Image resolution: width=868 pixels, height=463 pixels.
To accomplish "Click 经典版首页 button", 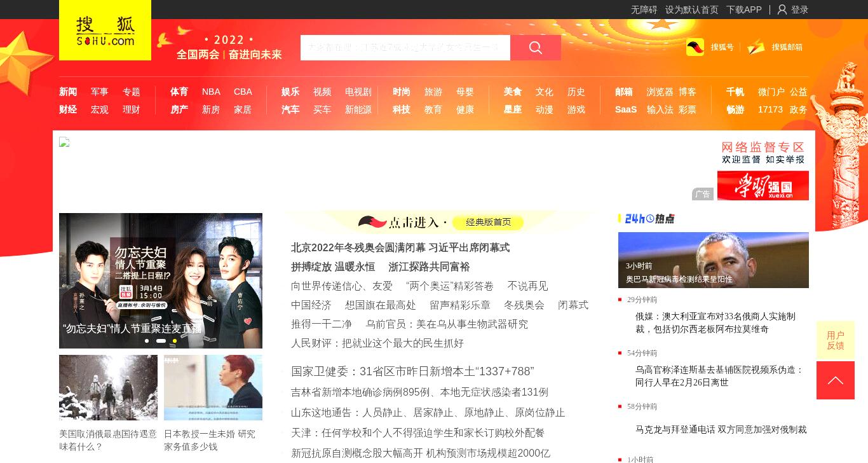I will [x=489, y=222].
